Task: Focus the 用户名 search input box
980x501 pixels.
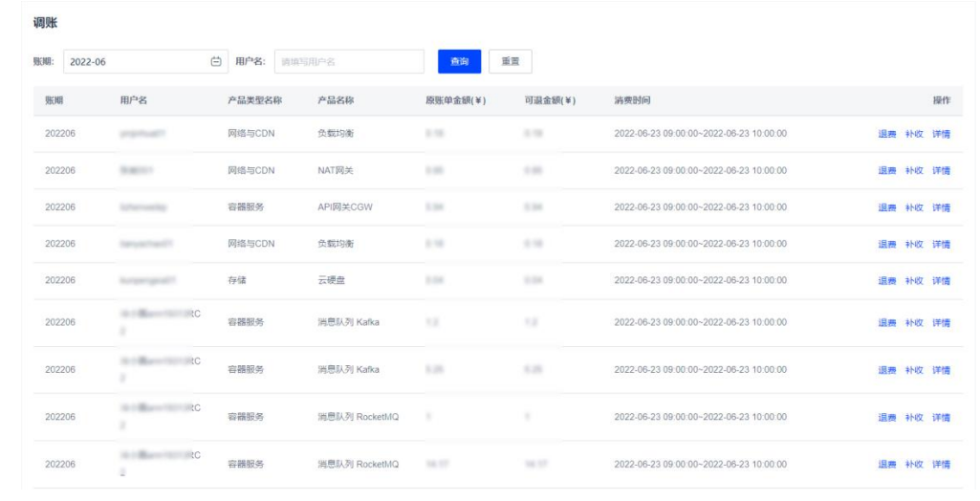Action: pos(349,61)
